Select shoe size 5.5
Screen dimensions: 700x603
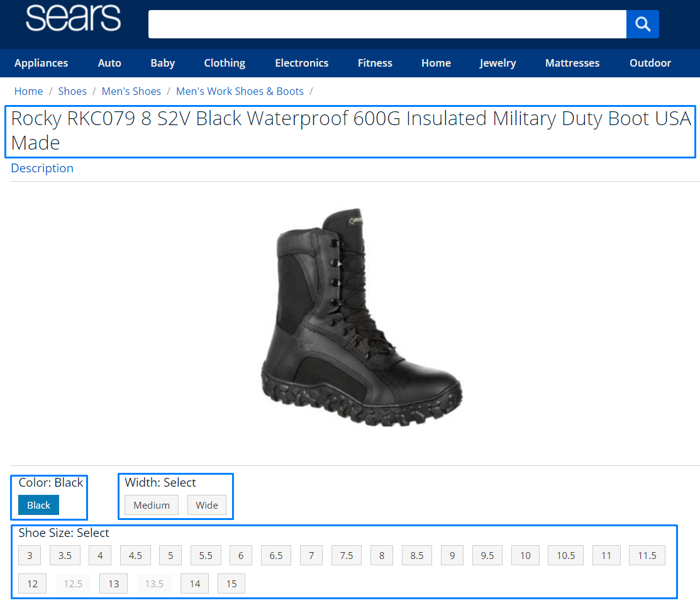(x=206, y=556)
